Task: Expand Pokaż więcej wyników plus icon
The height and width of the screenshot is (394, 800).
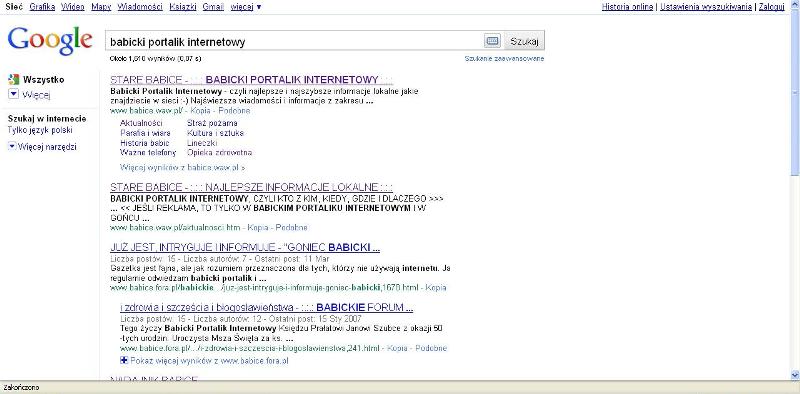Action: pos(123,360)
